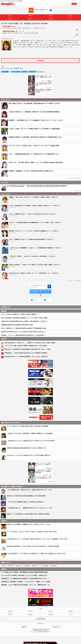Open the 40歳からの髪対策マニュアル banner
The height and width of the screenshot is (644, 81).
pyautogui.click(x=40, y=373)
